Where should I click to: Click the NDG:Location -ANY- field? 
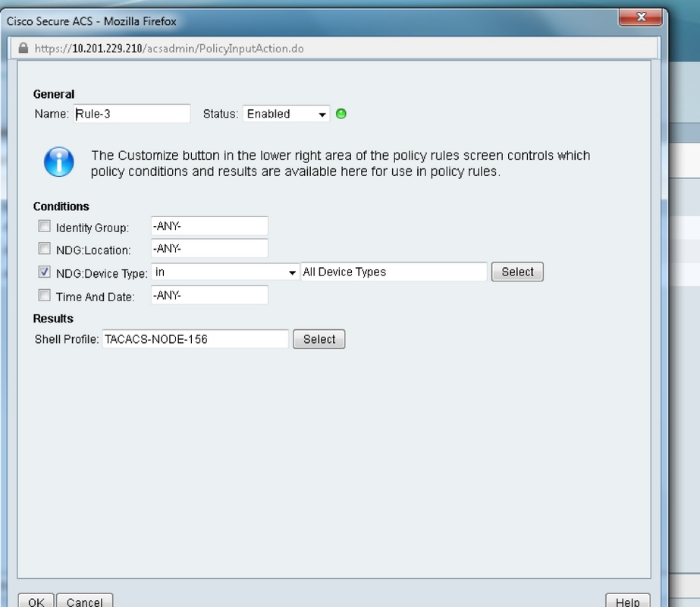click(209, 248)
